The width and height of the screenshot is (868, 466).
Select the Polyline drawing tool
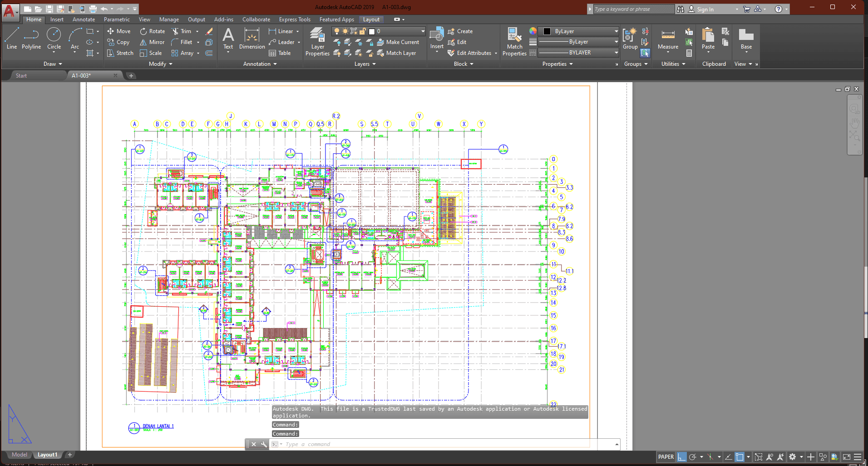point(31,39)
